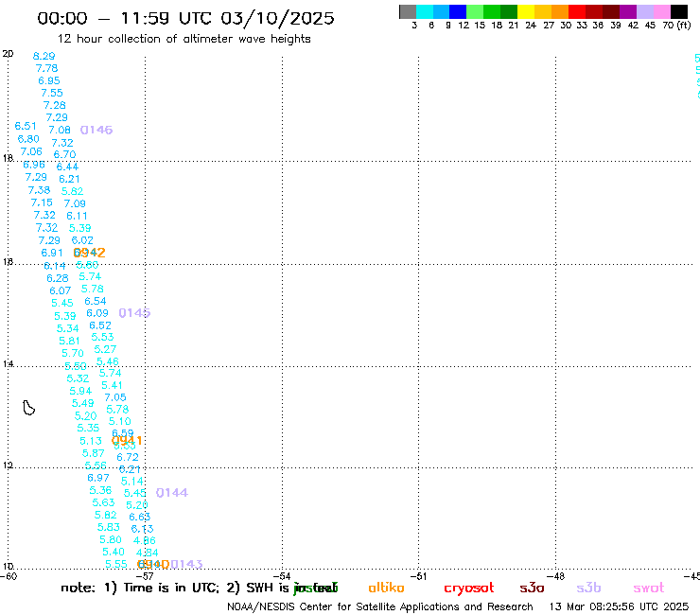Screen dimensions: 700x615
Task: Click the 7.05 wave height value
Action: point(115,397)
